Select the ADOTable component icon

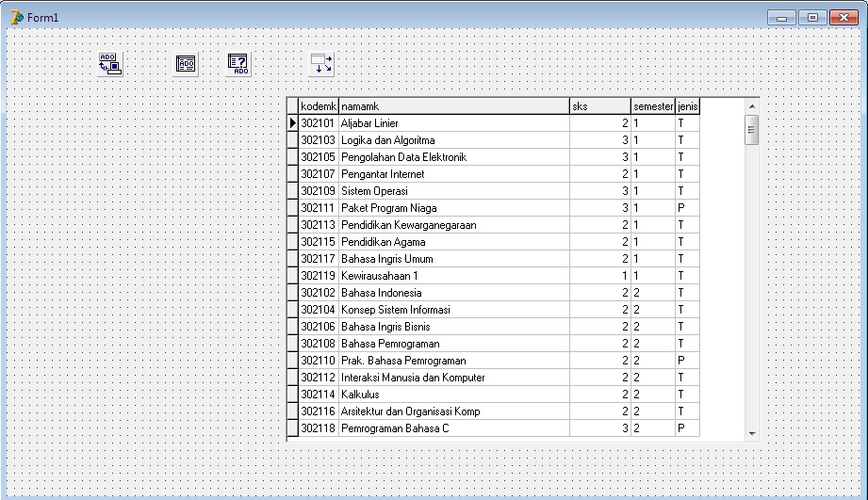(186, 64)
